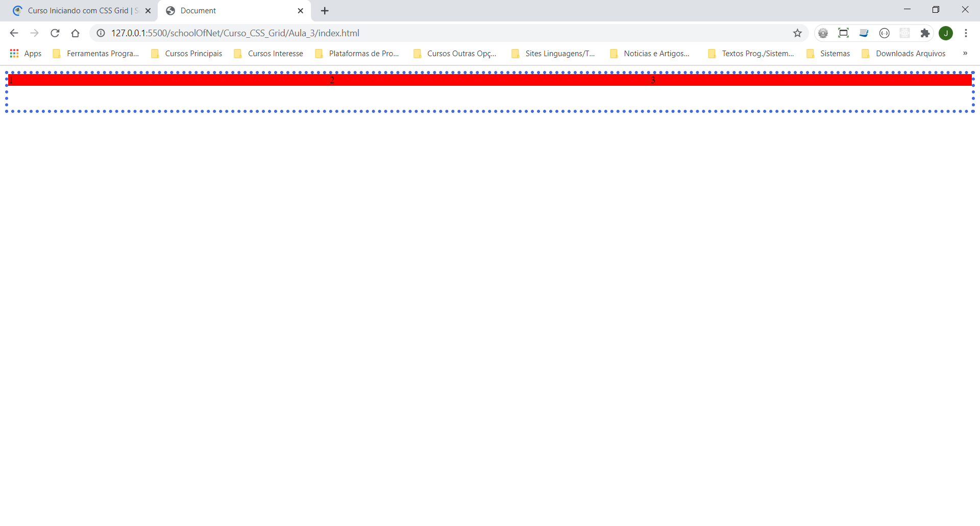Open the home page icon
Image resolution: width=980 pixels, height=526 pixels.
point(75,33)
